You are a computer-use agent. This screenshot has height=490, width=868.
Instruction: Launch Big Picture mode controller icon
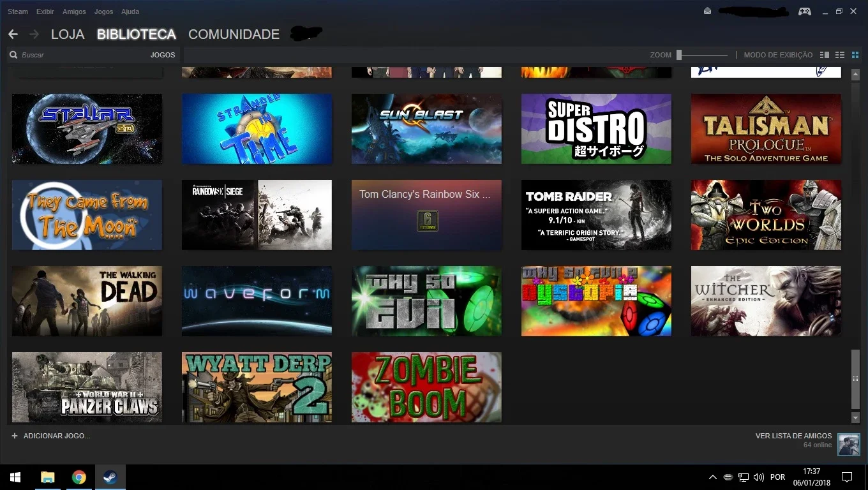(x=805, y=11)
